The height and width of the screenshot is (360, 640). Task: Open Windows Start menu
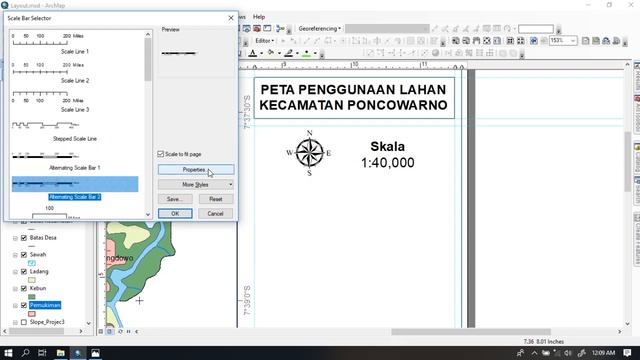click(x=8, y=353)
